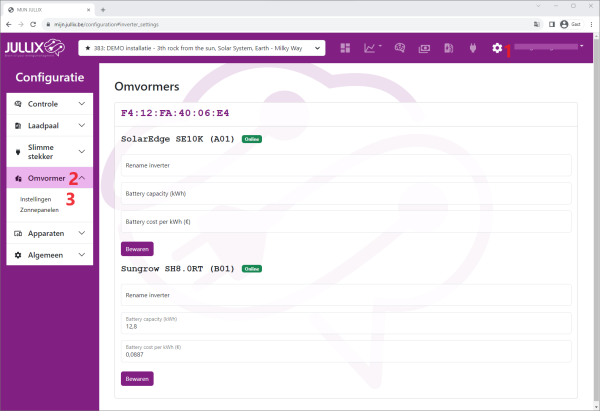Click the JULLIX logo
The image size is (600, 411).
[x=34, y=48]
